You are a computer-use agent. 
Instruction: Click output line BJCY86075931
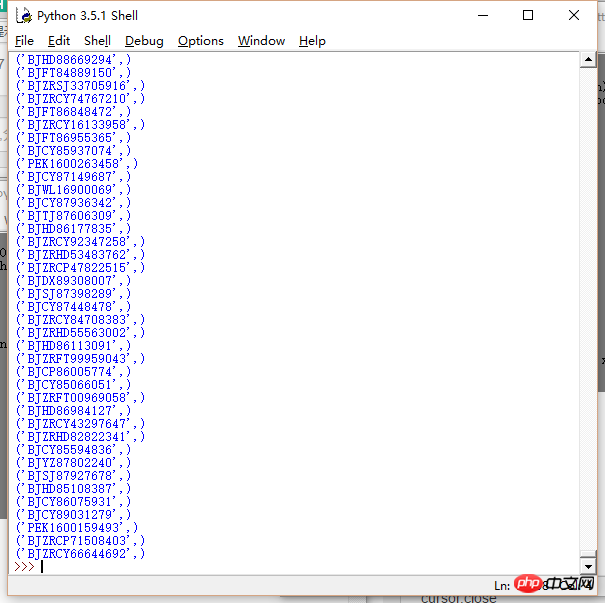coord(73,502)
